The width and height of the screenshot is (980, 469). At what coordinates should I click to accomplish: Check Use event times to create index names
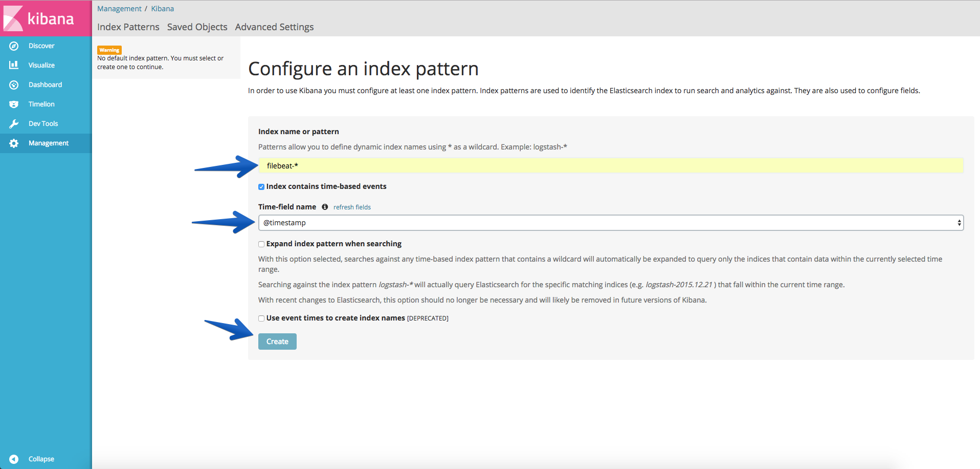261,318
